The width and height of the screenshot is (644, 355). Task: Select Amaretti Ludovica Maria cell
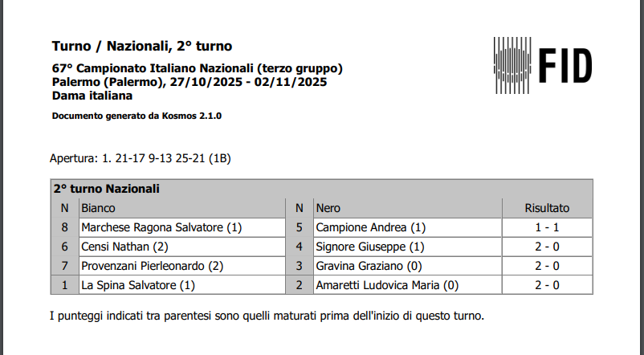click(387, 285)
